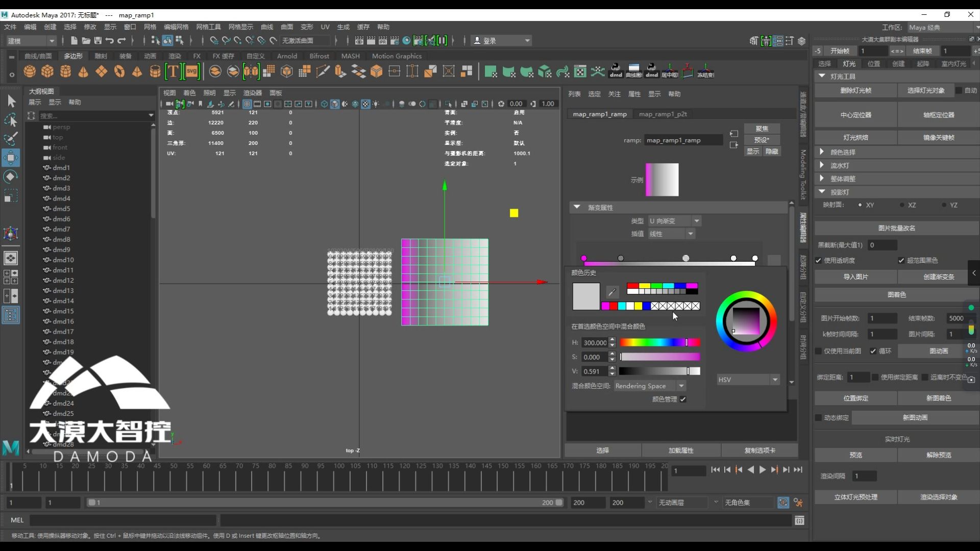Select the arrow Select tool in toolbox

coord(11,101)
